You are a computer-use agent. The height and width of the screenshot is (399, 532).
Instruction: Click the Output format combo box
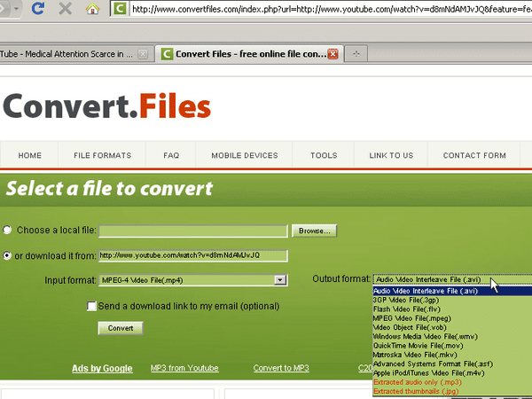click(x=452, y=279)
